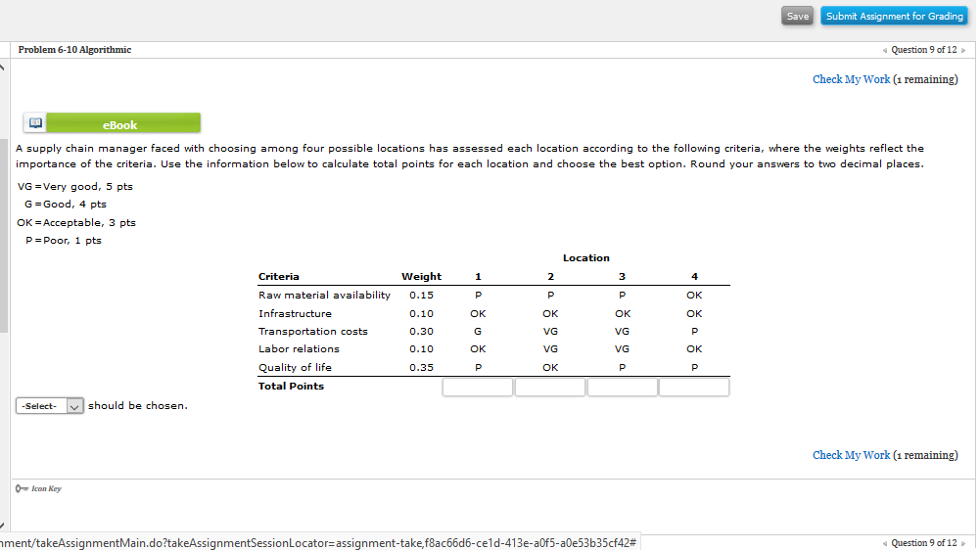Image resolution: width=980 pixels, height=550 pixels.
Task: Click the G rating for Location 1
Action: pyautogui.click(x=478, y=331)
